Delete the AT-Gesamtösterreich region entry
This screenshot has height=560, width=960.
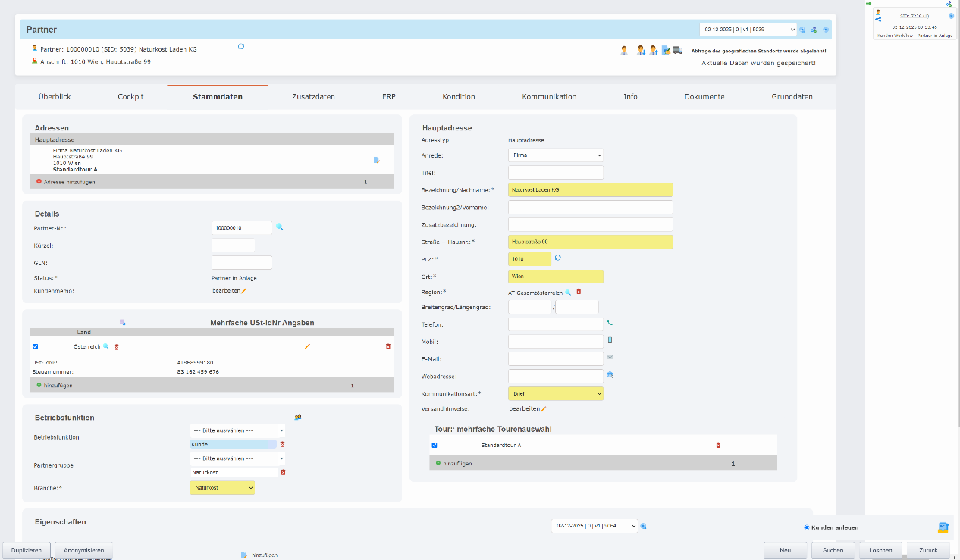[x=579, y=292]
